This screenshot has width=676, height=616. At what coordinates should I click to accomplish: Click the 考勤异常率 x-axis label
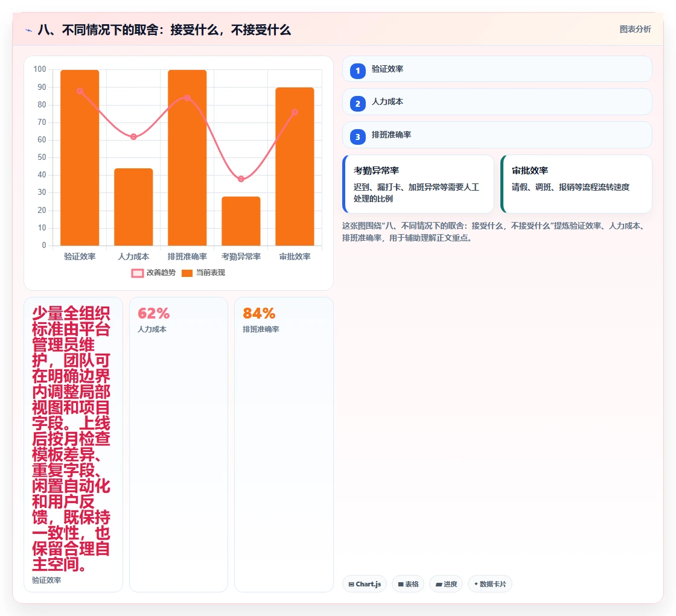(241, 256)
